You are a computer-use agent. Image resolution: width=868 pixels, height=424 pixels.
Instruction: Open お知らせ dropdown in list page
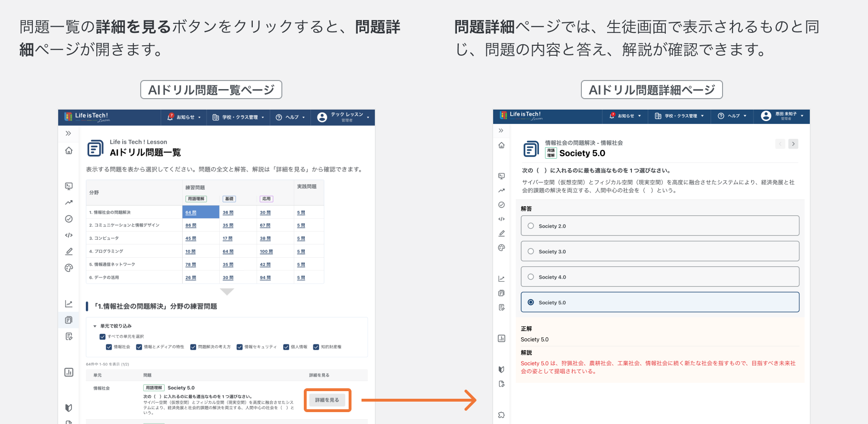(x=184, y=117)
